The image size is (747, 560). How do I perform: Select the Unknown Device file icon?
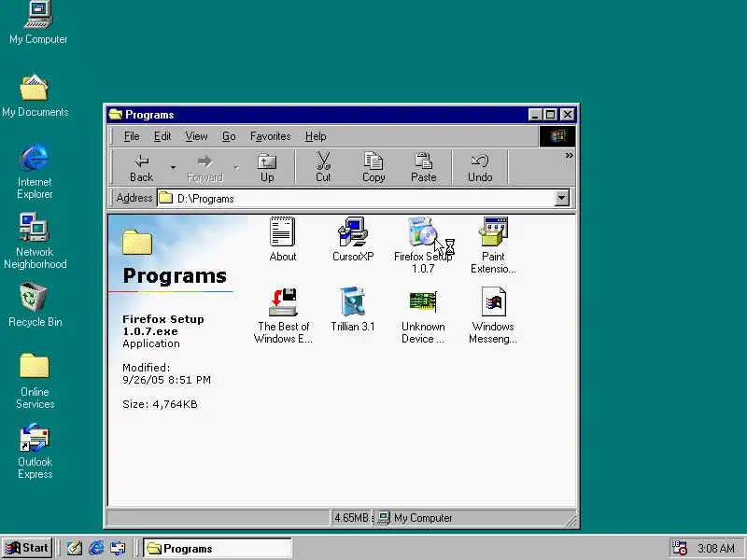point(423,301)
